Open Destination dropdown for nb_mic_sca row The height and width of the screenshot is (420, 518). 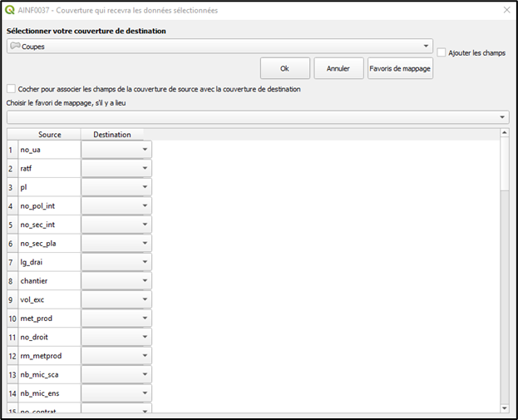145,374
